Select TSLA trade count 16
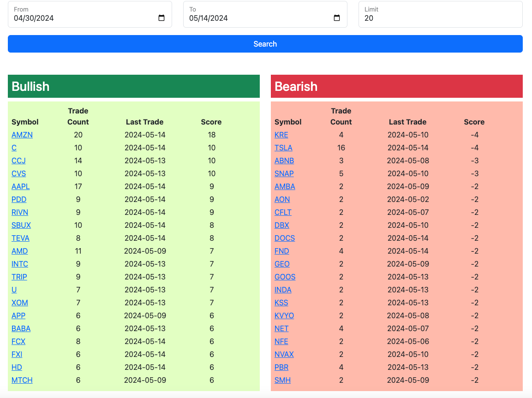This screenshot has height=398, width=532. point(341,148)
